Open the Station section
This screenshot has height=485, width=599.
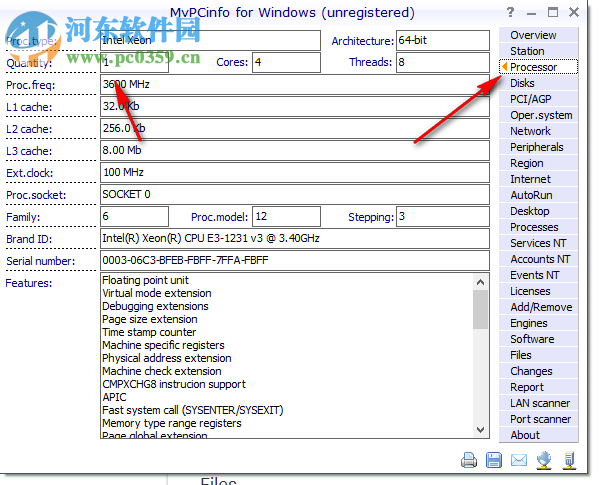(x=538, y=51)
